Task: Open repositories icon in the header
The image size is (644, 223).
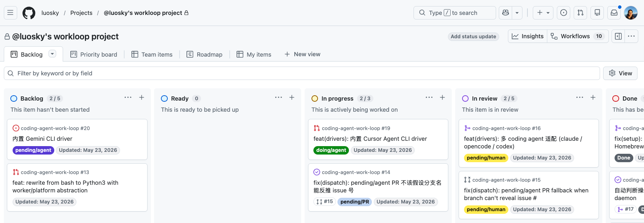Action: (x=597, y=13)
